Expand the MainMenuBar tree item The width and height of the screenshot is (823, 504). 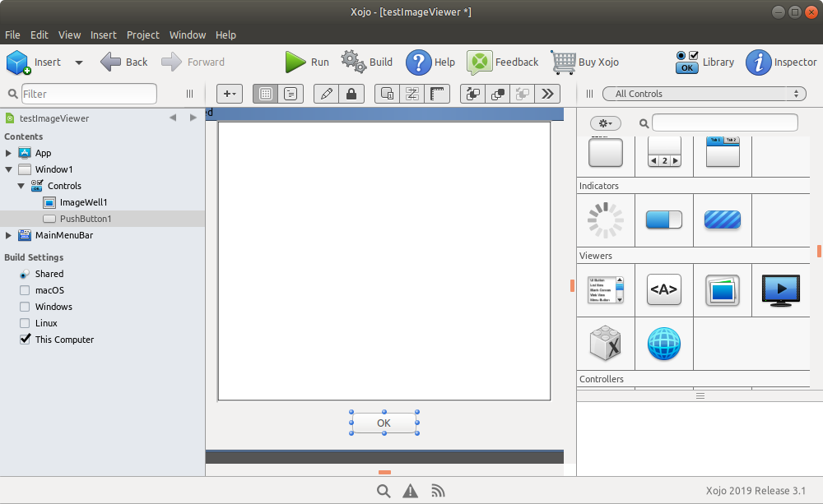point(8,235)
